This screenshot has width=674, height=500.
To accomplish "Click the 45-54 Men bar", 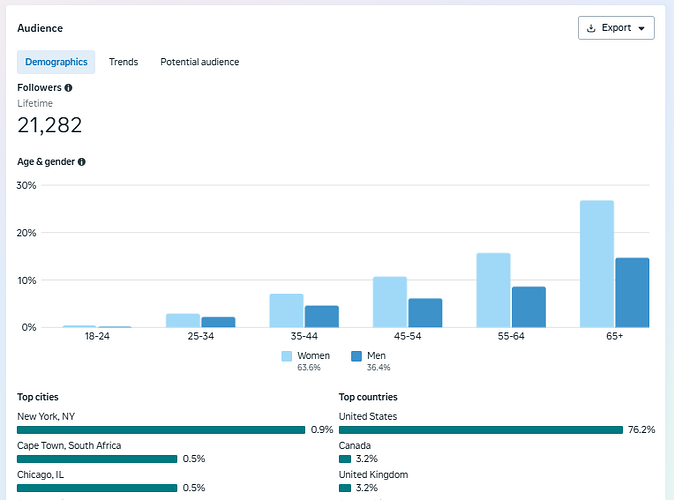I will click(425, 313).
